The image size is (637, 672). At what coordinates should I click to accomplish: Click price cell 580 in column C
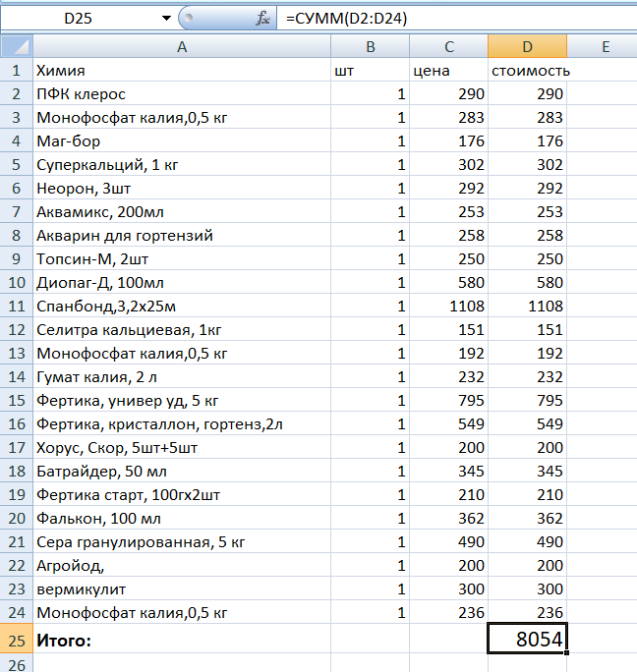click(448, 282)
